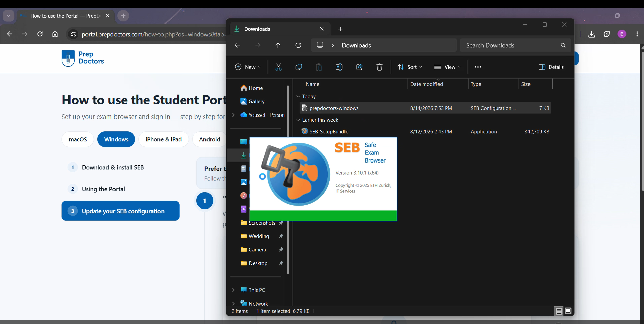This screenshot has width=644, height=324.
Task: Select the SEB_SetupBundle application file
Action: [425, 132]
